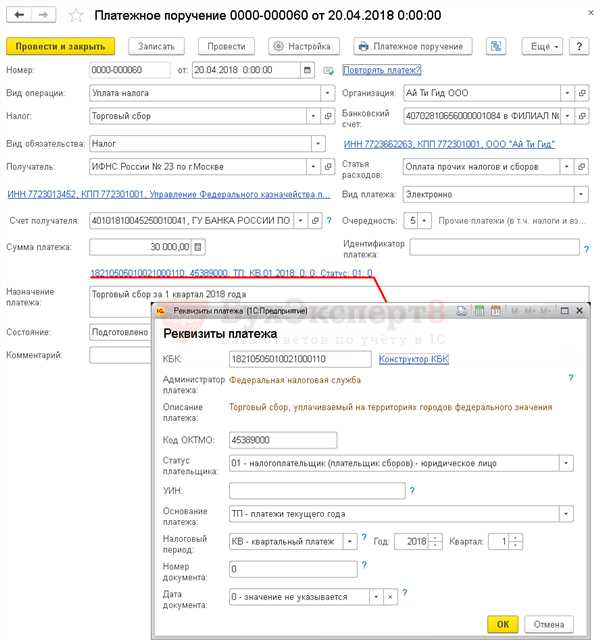600x643 pixels.
Task: Expand the 'Статья расходов' dropdown
Action: click(x=567, y=166)
